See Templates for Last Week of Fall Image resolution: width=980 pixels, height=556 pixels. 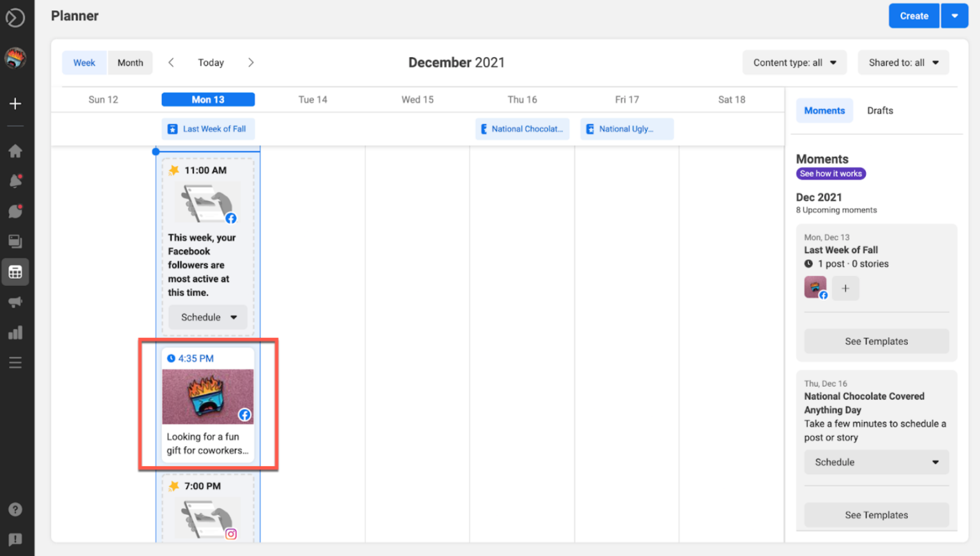point(876,341)
